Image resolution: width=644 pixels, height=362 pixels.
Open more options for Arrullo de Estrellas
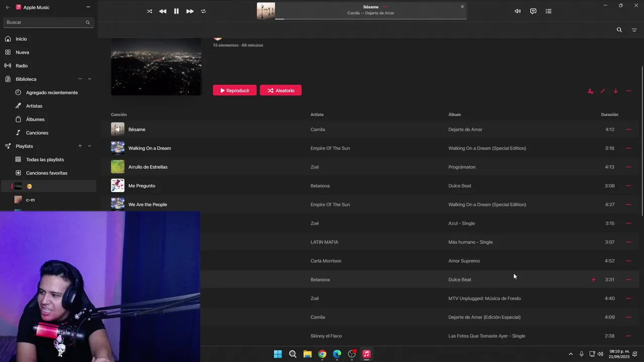(x=628, y=167)
